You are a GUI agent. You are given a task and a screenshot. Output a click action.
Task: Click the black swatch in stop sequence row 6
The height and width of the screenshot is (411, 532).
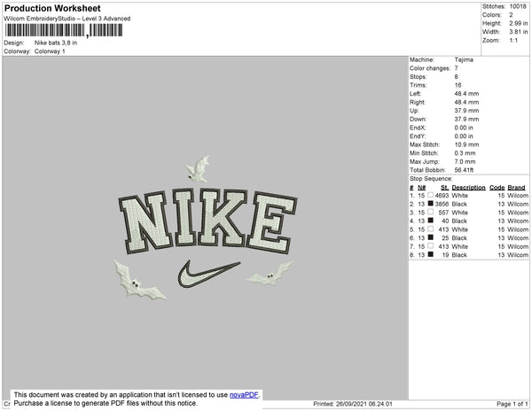[431, 237]
